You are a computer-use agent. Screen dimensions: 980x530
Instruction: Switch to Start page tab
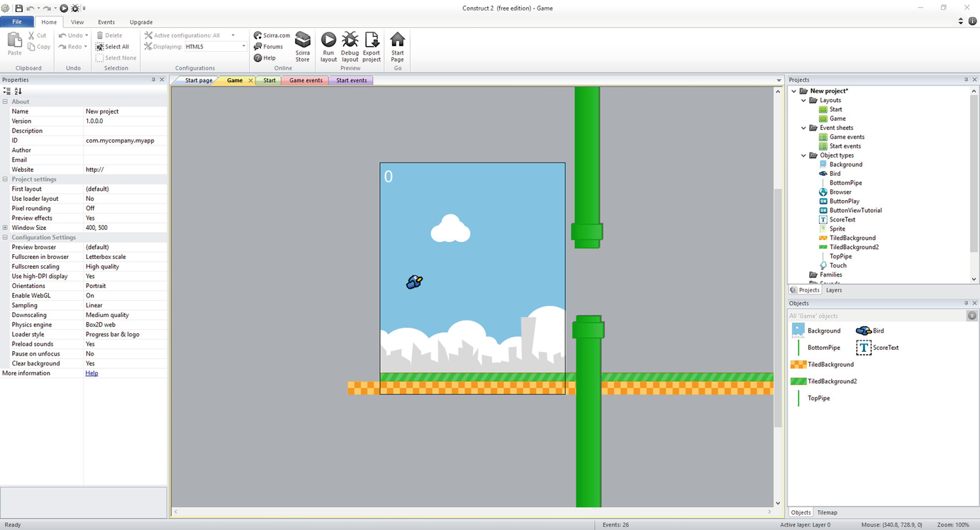click(x=199, y=80)
